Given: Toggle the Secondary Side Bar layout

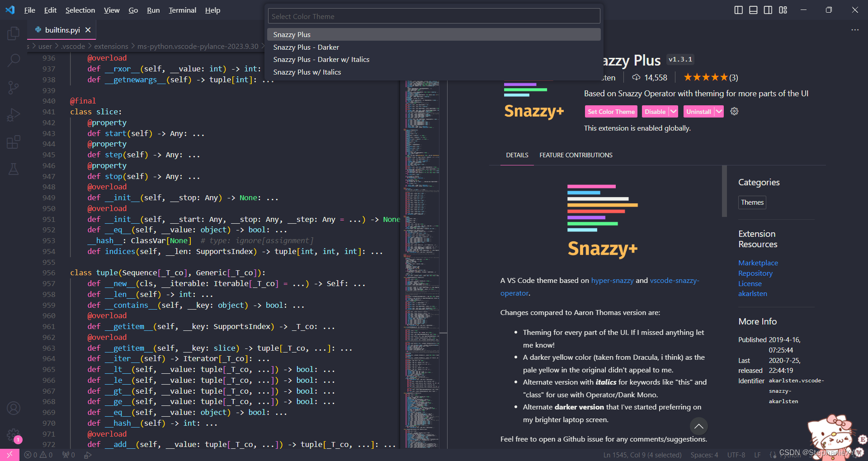Looking at the screenshot, I should [768, 10].
